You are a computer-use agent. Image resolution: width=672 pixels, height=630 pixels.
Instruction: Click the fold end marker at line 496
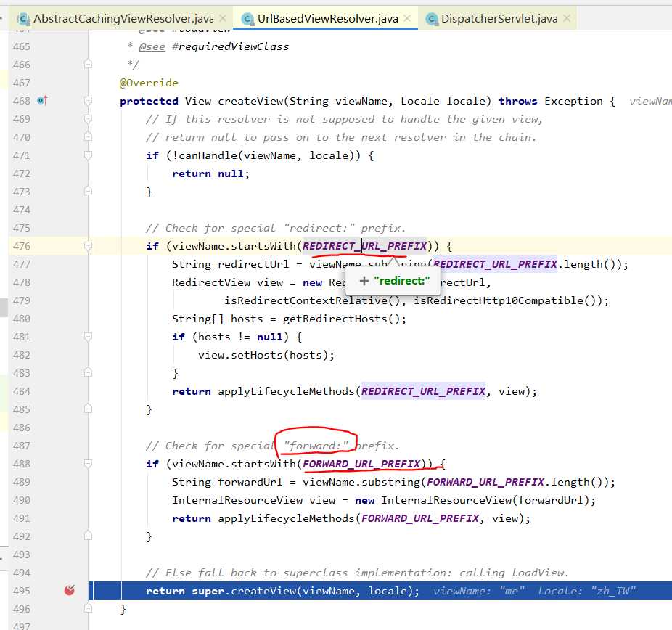[x=88, y=608]
